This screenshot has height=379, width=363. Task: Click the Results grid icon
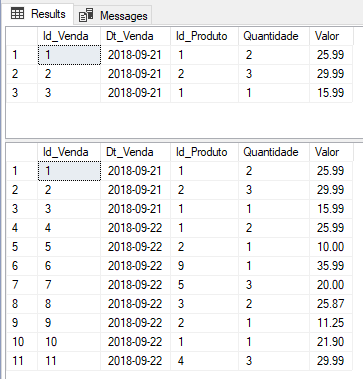(x=17, y=14)
